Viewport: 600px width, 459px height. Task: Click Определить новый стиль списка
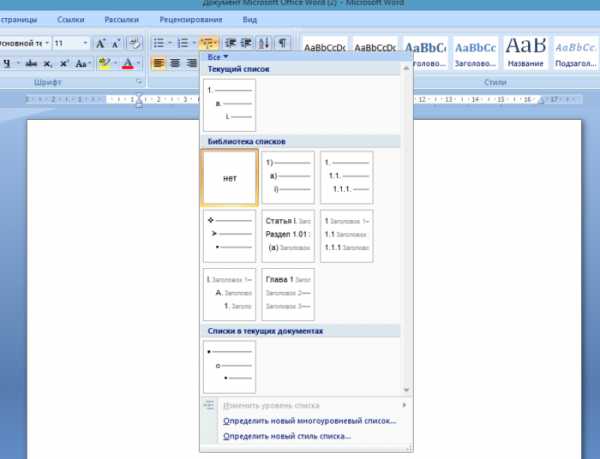click(287, 436)
